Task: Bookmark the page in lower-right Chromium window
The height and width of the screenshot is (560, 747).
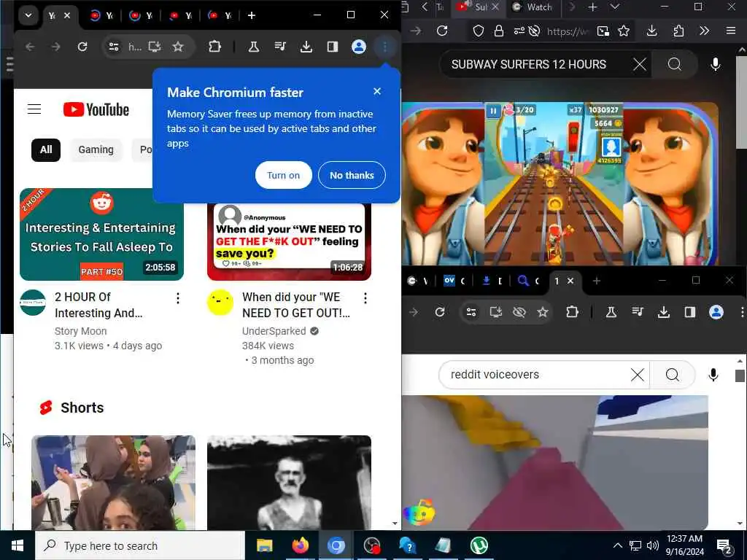Action: [543, 312]
